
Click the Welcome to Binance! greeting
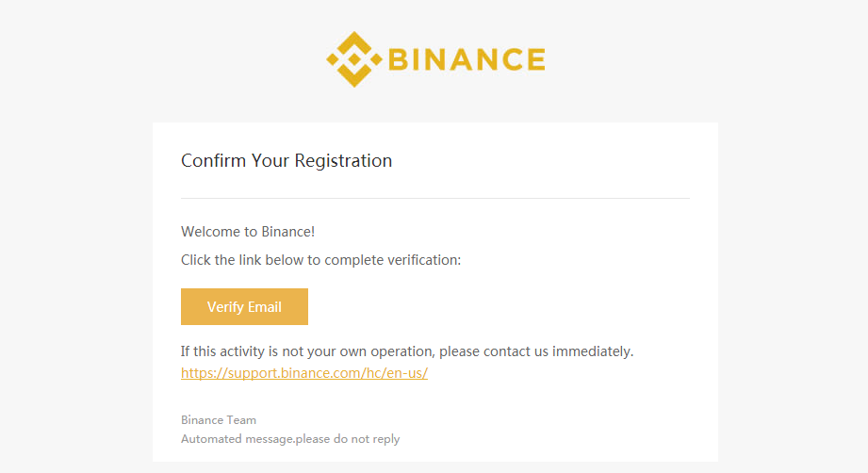(x=248, y=231)
